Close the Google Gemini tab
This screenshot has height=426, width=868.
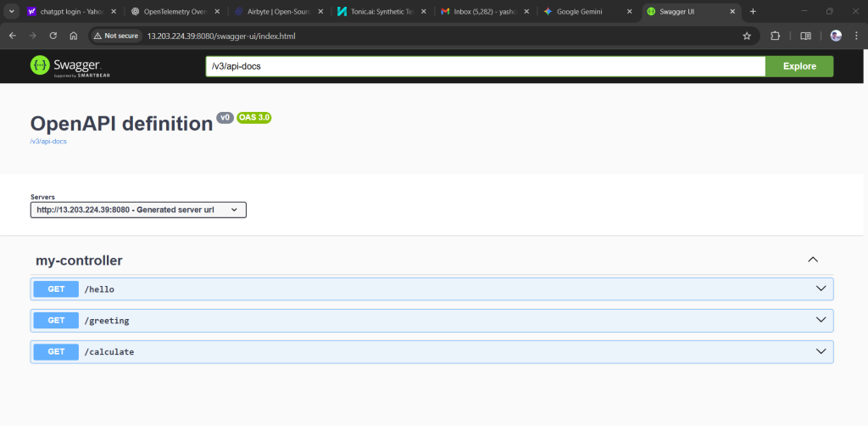click(x=630, y=11)
